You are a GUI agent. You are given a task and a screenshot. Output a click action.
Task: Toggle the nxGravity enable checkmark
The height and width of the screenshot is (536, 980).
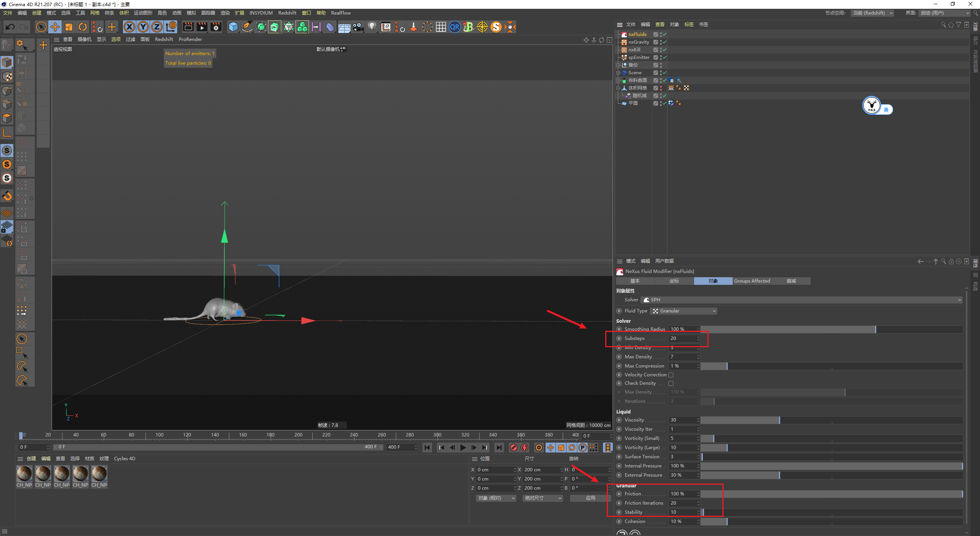665,42
